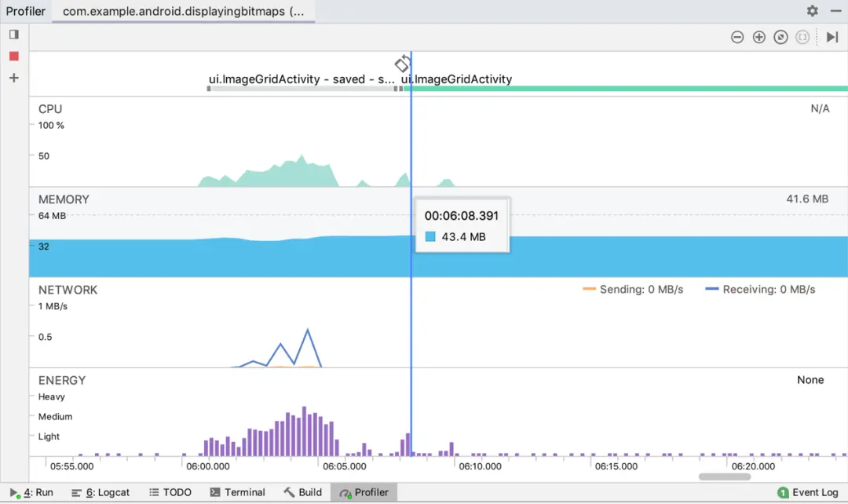This screenshot has width=848, height=504.
Task: Open the Event Log
Action: click(x=808, y=493)
